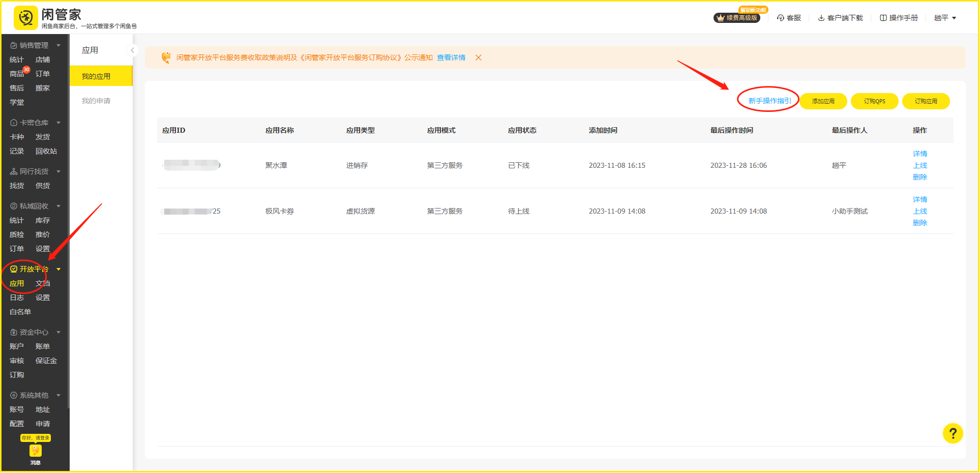Open the 操作手册 manual book icon
The height and width of the screenshot is (473, 980).
(883, 18)
